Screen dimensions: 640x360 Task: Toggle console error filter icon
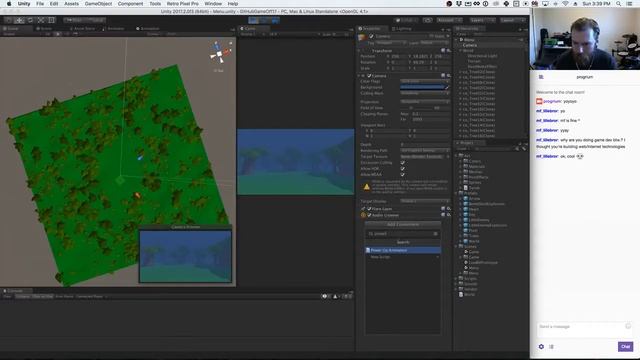click(x=346, y=296)
